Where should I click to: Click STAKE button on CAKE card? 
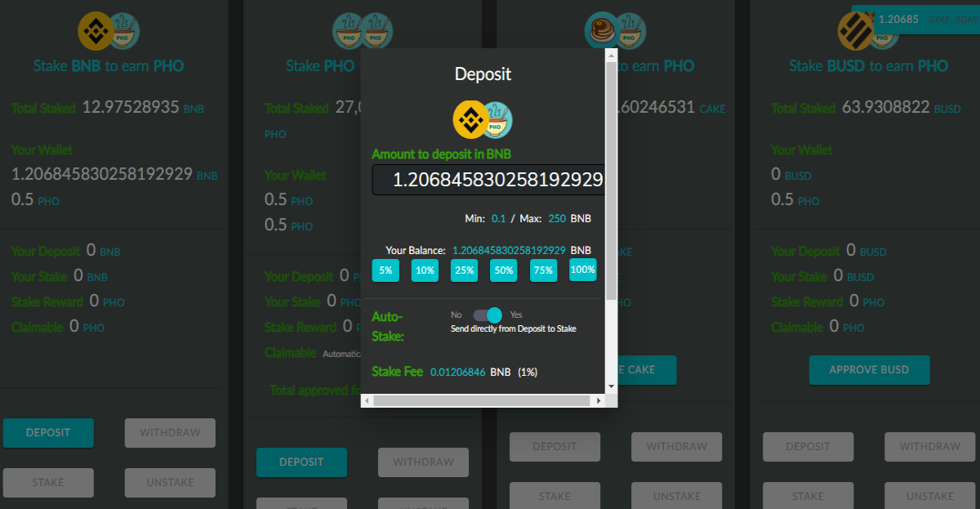[555, 496]
